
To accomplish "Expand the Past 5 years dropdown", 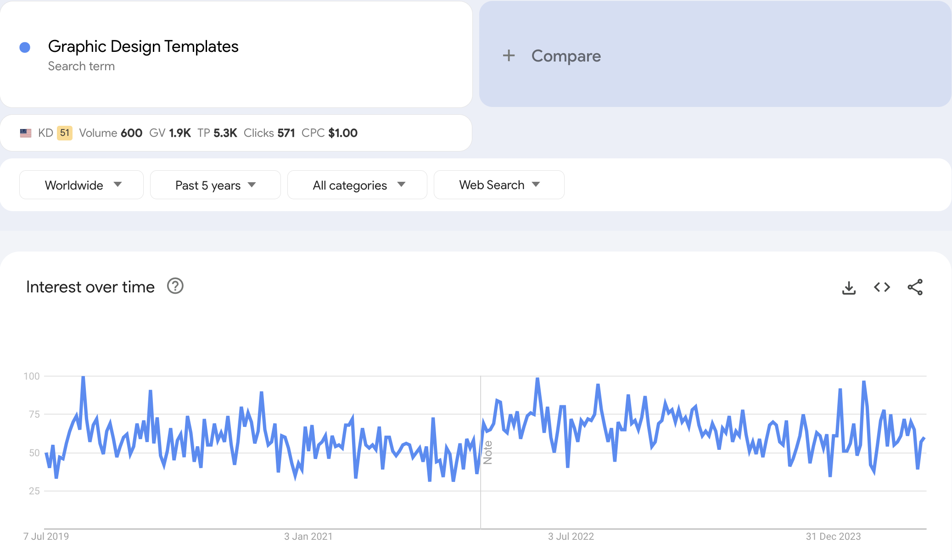I will click(215, 185).
